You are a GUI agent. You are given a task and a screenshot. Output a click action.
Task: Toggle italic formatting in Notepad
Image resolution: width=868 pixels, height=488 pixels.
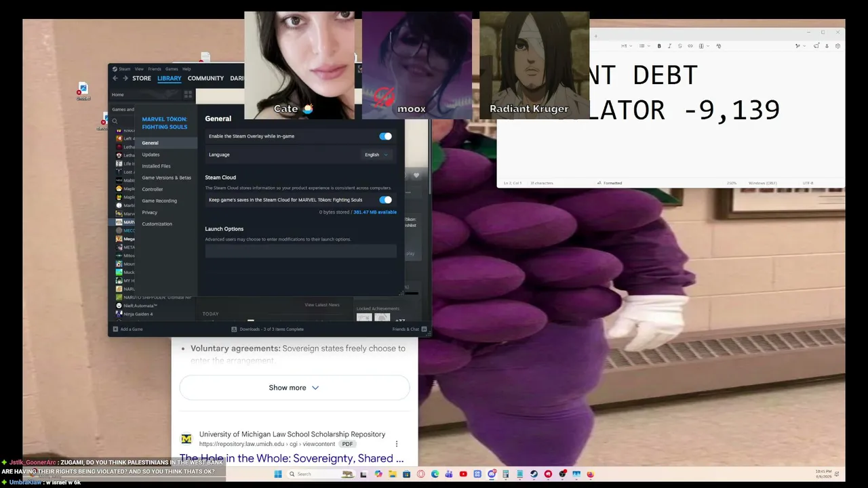coord(669,46)
